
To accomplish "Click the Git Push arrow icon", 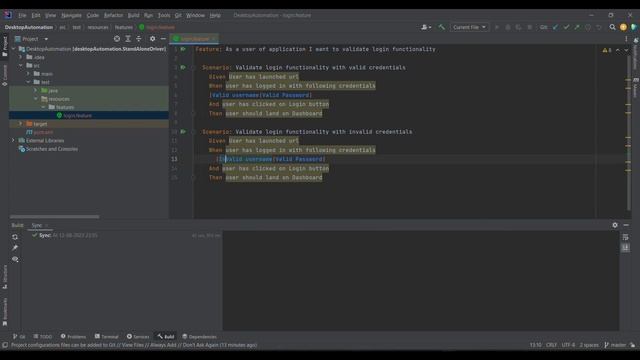I will [x=577, y=27].
